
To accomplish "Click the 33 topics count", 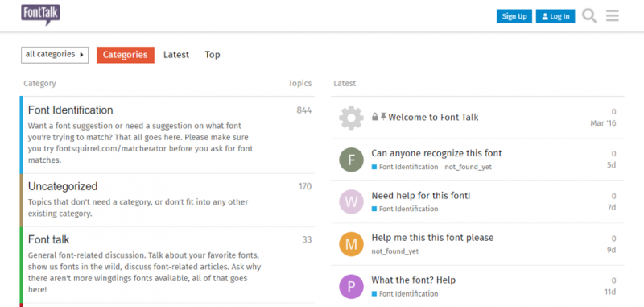I will click(x=308, y=239).
